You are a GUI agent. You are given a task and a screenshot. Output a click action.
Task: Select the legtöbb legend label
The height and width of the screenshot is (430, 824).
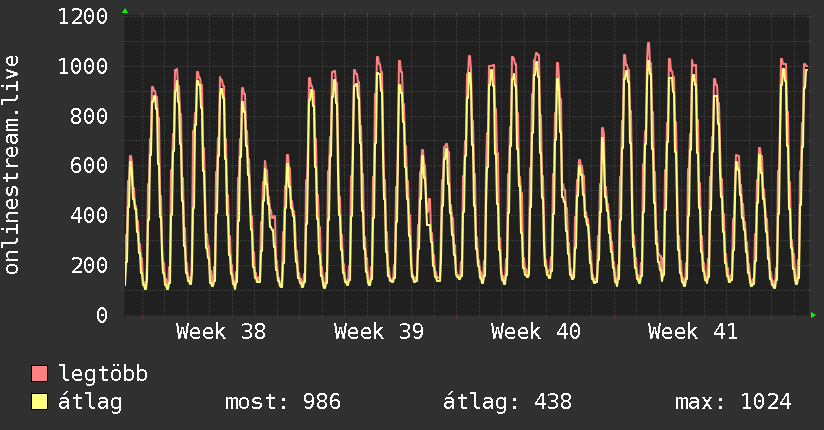(103, 374)
